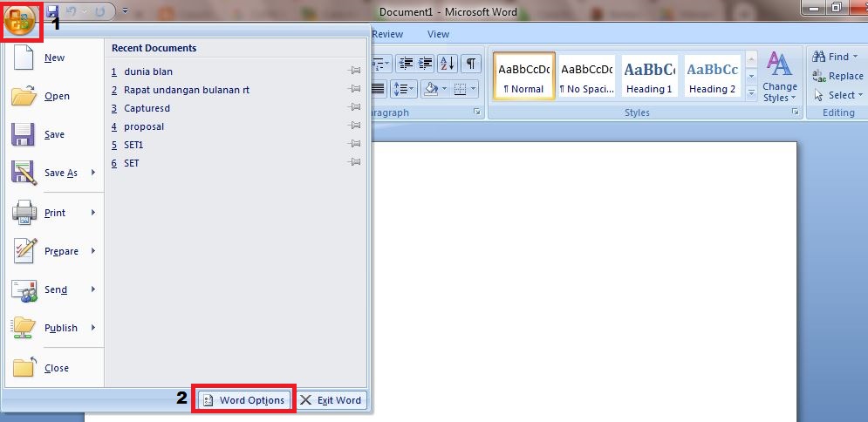Click Find in the Editing group

(x=835, y=57)
